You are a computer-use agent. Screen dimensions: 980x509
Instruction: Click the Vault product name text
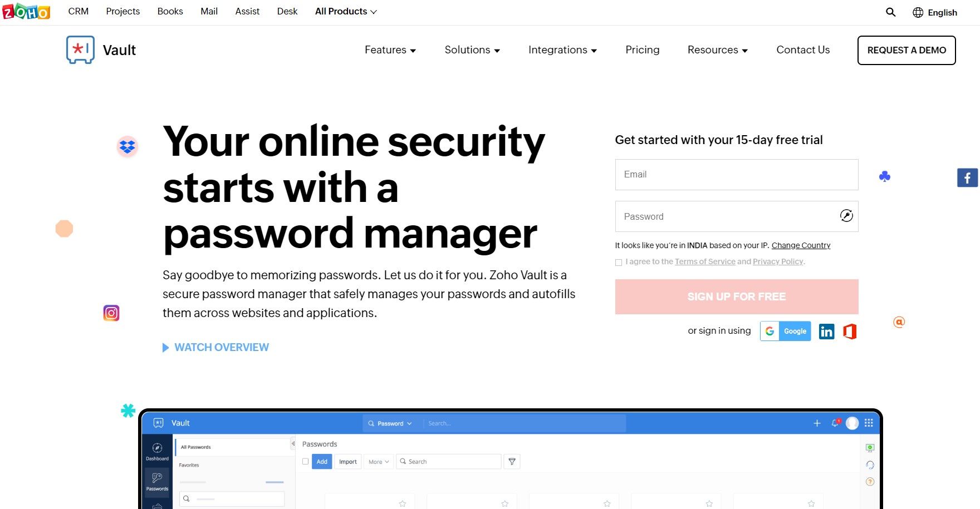[119, 50]
